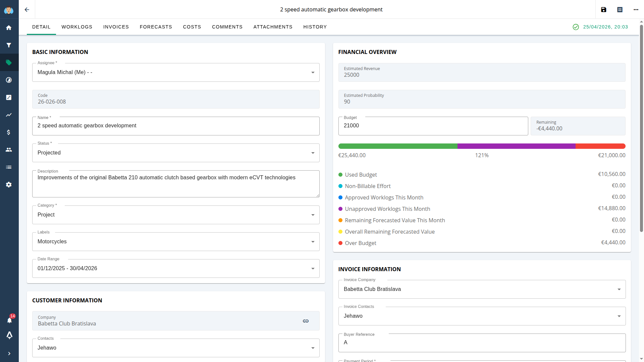Click the Buyer Reference text field
644x362 pixels.
(x=482, y=343)
